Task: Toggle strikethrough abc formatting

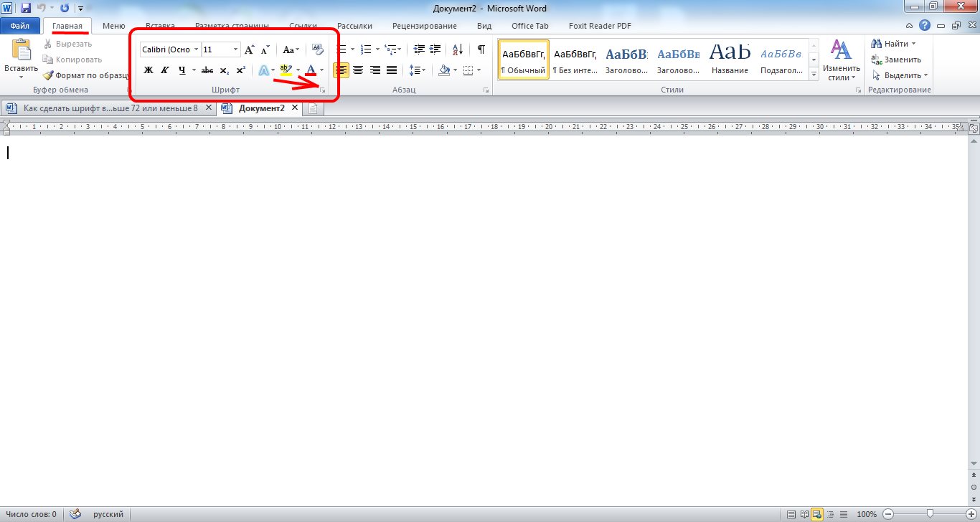Action: (207, 70)
